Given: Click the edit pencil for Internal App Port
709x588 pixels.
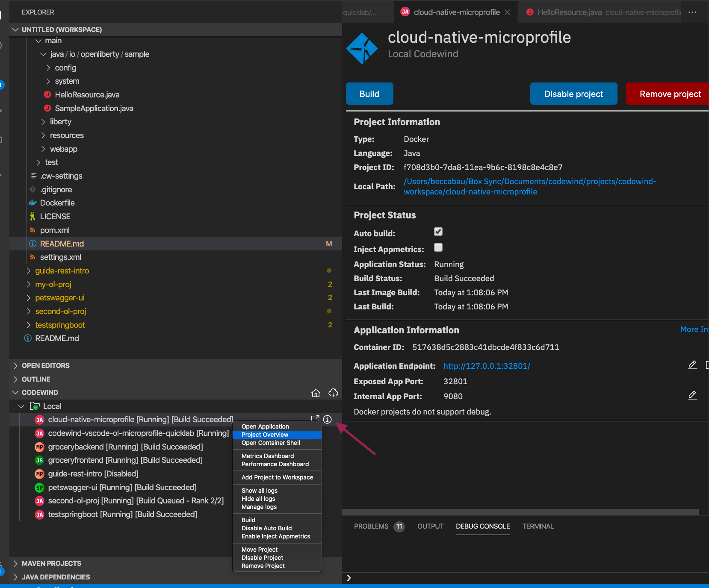Looking at the screenshot, I should tap(692, 395).
